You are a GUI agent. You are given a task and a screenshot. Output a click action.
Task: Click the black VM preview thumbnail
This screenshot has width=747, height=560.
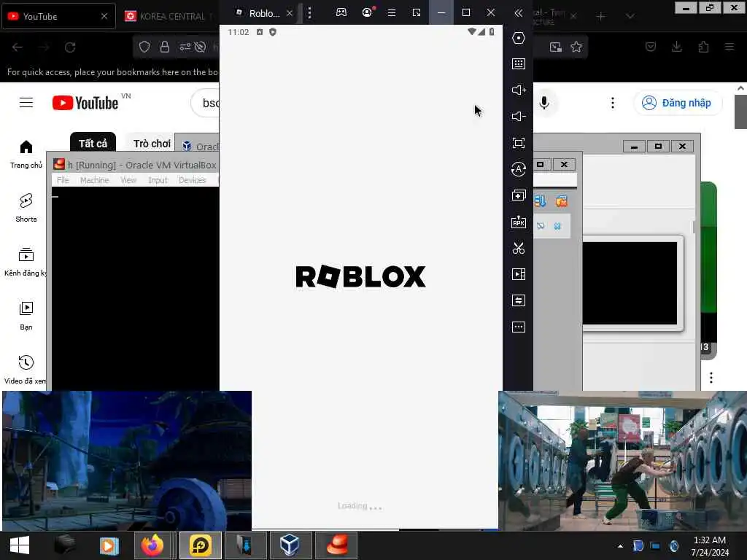point(630,283)
